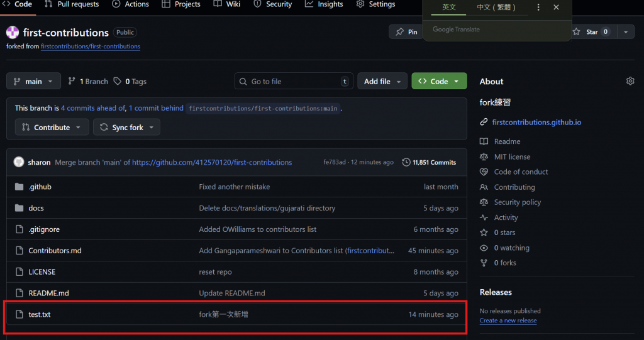Open the docs folder name link
The width and height of the screenshot is (644, 340).
[36, 208]
